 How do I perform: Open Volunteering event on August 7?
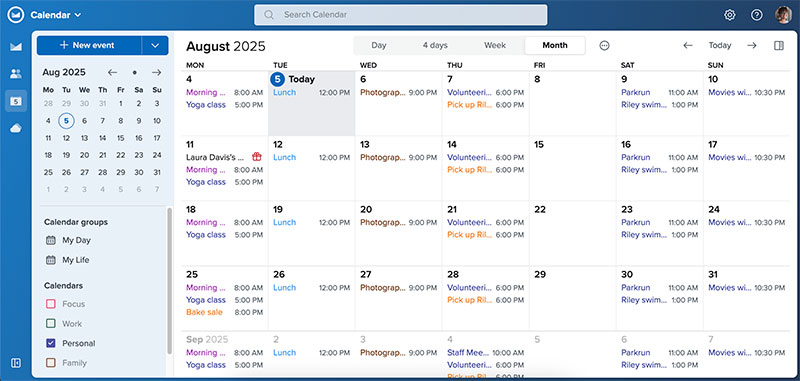click(485, 93)
